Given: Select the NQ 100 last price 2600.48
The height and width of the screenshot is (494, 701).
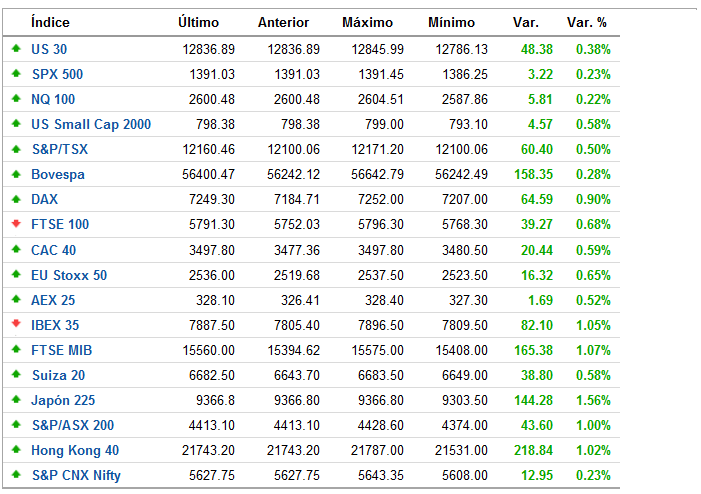Looking at the screenshot, I should click(212, 99).
